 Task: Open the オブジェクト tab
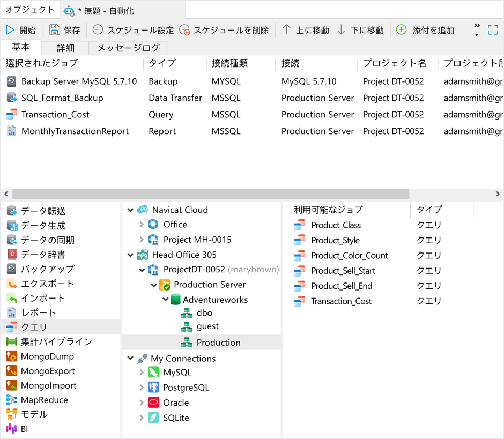click(x=30, y=10)
